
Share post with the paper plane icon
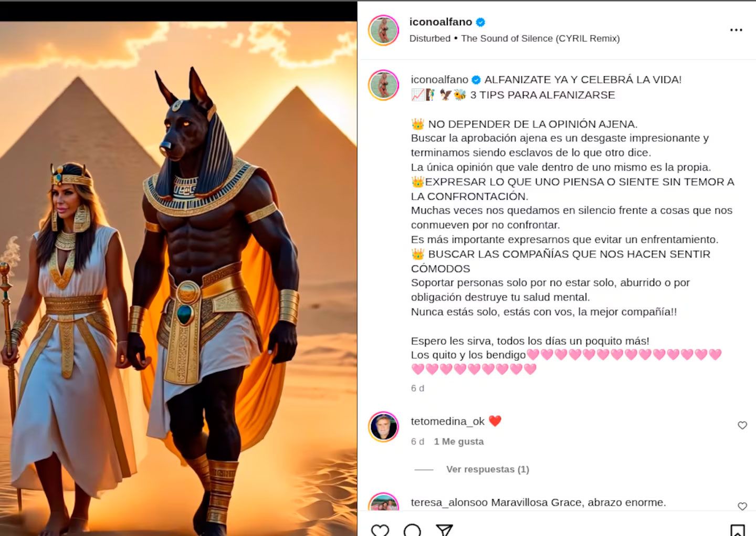coord(444,530)
